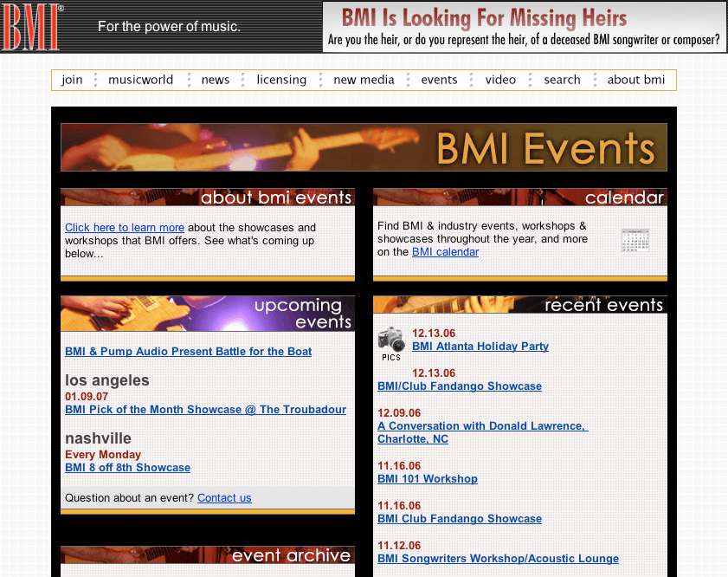Go to musicworld section

click(141, 80)
